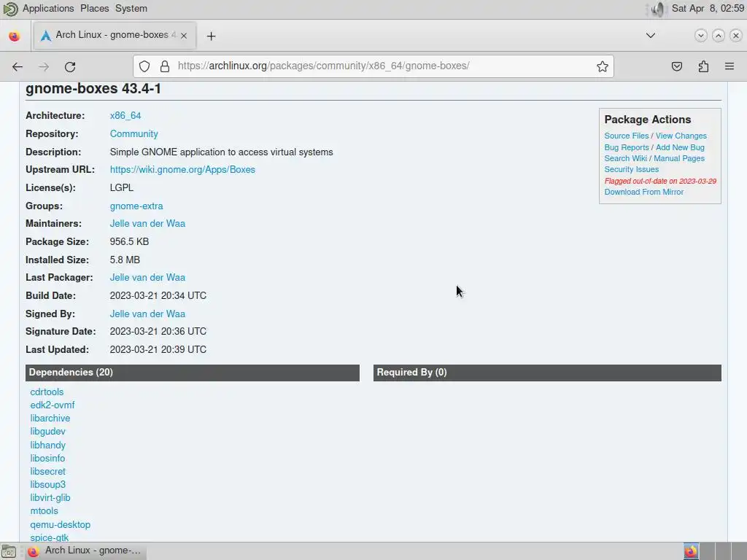Open the mtools dependency
The height and width of the screenshot is (560, 747).
(x=44, y=511)
